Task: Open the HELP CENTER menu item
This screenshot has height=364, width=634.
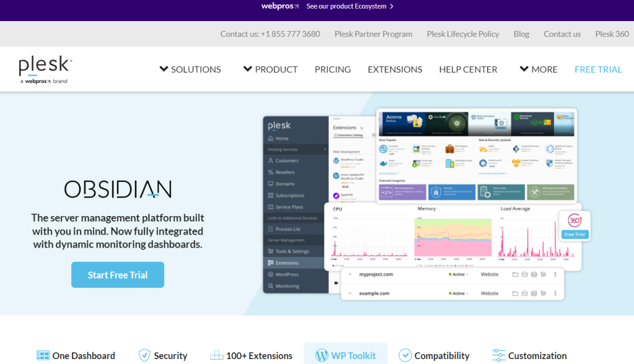Action: click(x=468, y=69)
